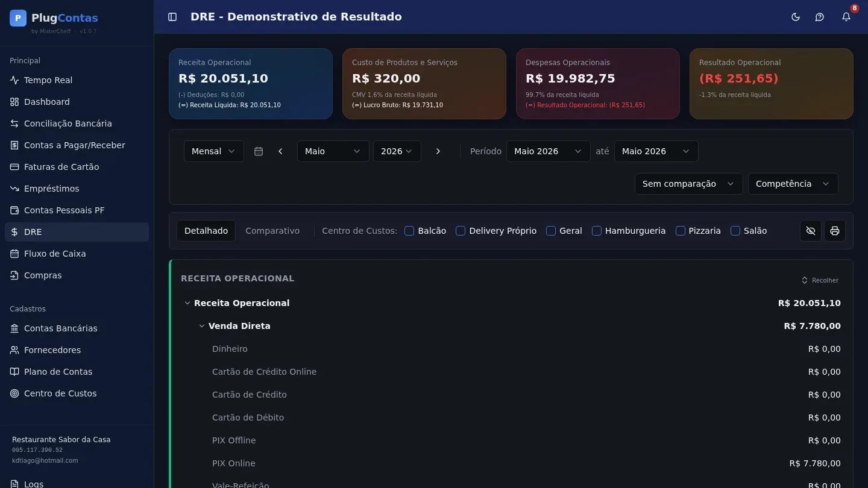The image size is (868, 488).
Task: Click the Fornecedores people icon
Action: (x=14, y=350)
